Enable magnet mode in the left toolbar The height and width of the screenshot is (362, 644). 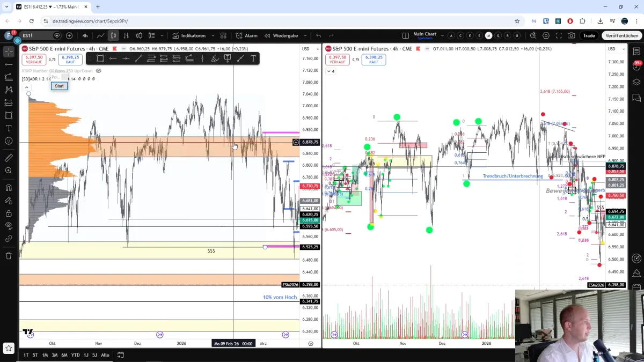click(x=8, y=188)
